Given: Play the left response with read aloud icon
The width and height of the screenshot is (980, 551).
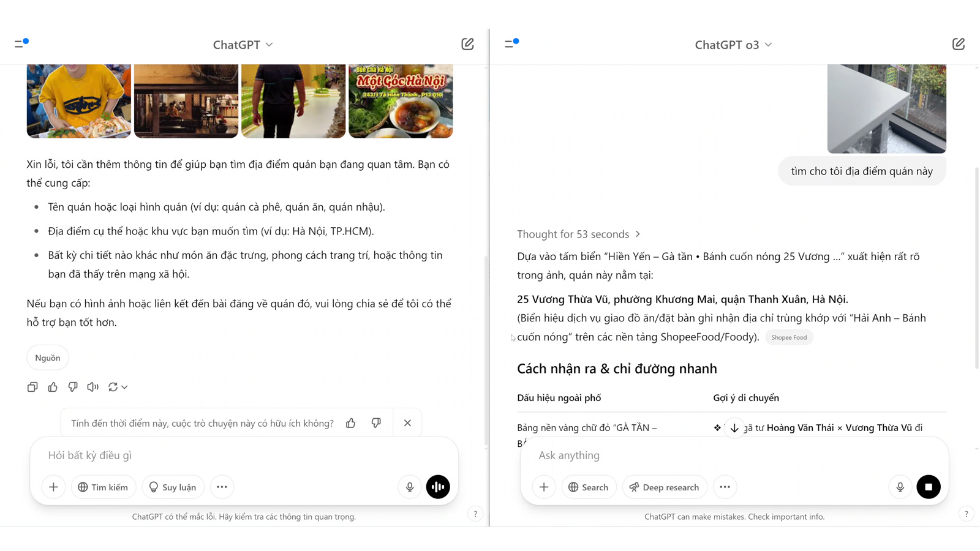Looking at the screenshot, I should (92, 387).
